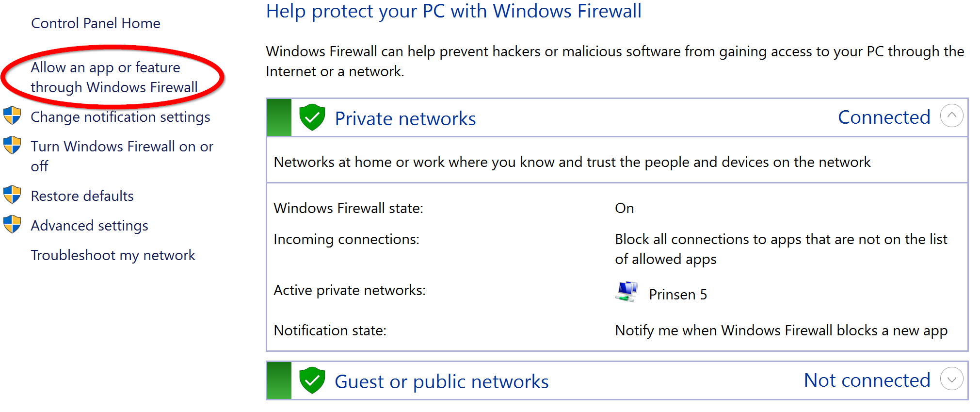Click the shield icon next to Advanced settings
The width and height of the screenshot is (980, 412).
[x=12, y=224]
